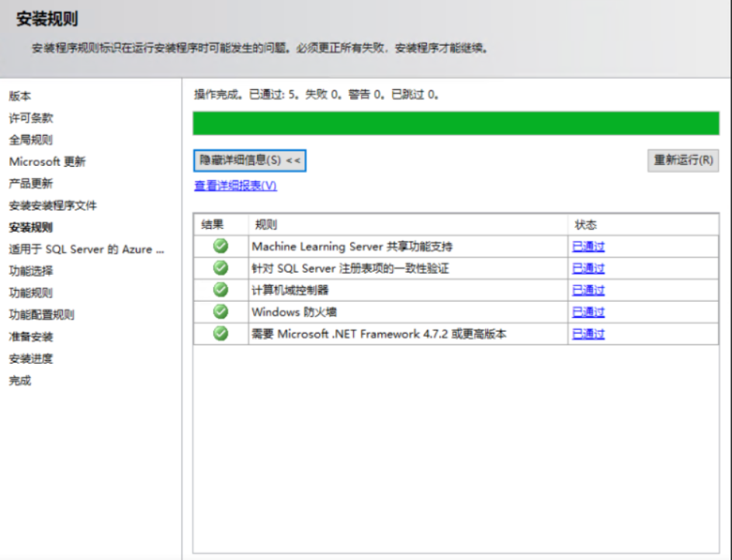Click the green check icon for Machine Learning Server rule
Viewport: 732px width, 560px height.
pyautogui.click(x=220, y=246)
